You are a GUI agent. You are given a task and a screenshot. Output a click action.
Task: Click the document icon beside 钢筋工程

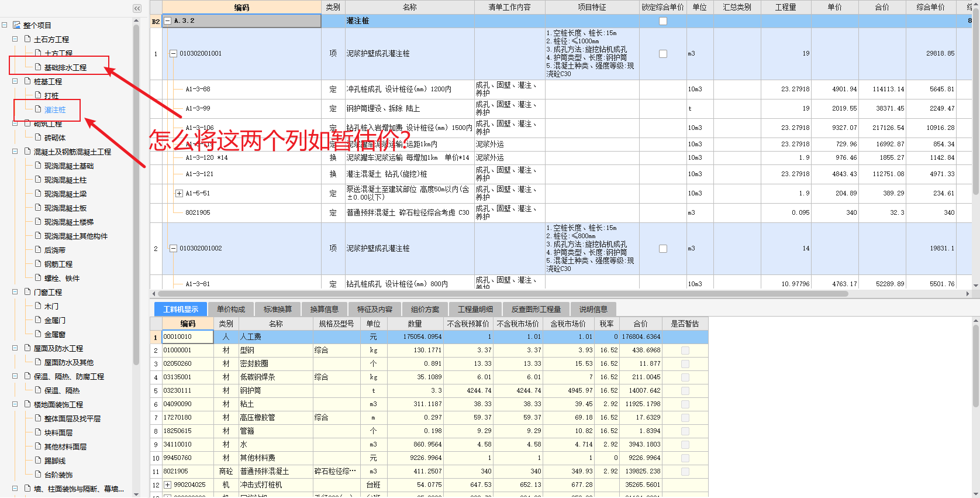click(x=38, y=264)
